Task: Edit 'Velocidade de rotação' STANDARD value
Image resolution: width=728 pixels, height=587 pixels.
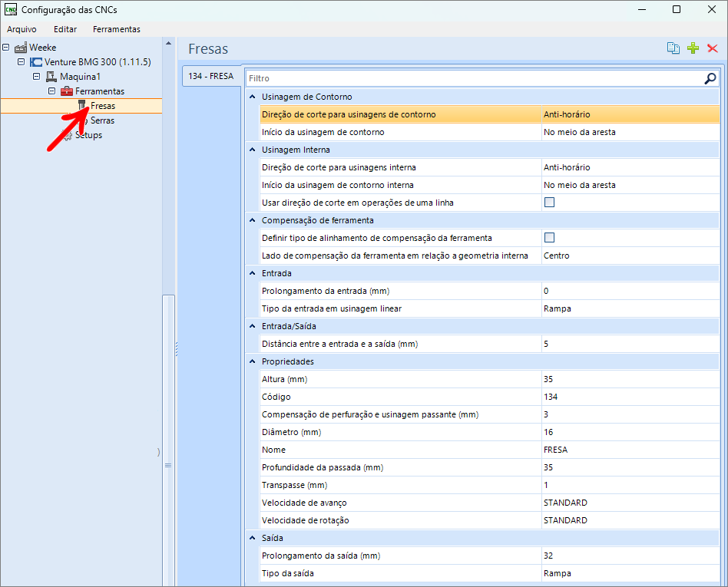Action: (630, 520)
